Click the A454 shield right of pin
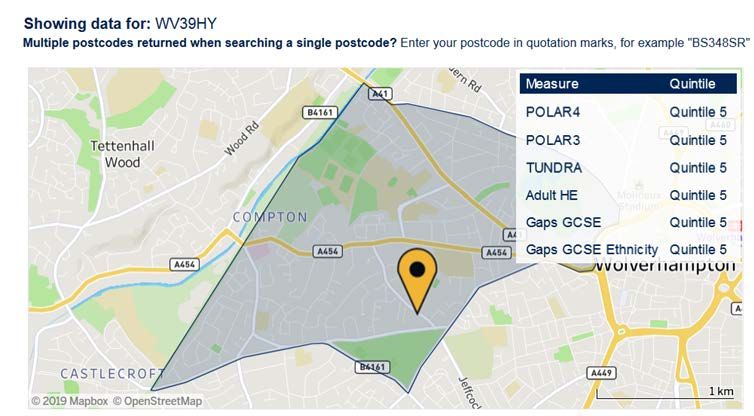Screen dimensions: 754x416 coord(497,252)
